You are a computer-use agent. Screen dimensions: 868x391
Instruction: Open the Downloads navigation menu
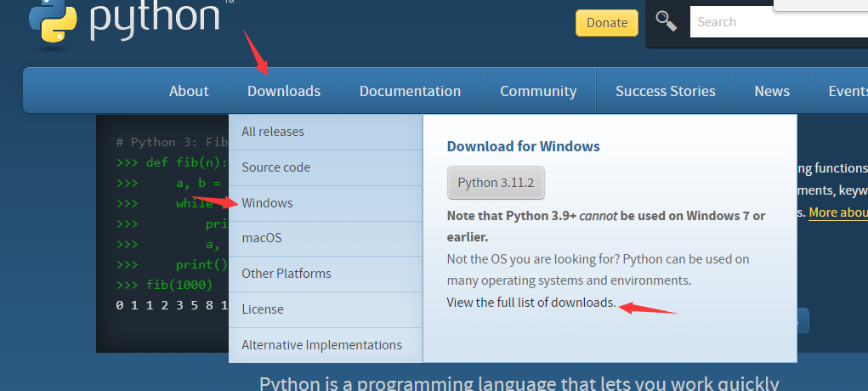pyautogui.click(x=284, y=91)
